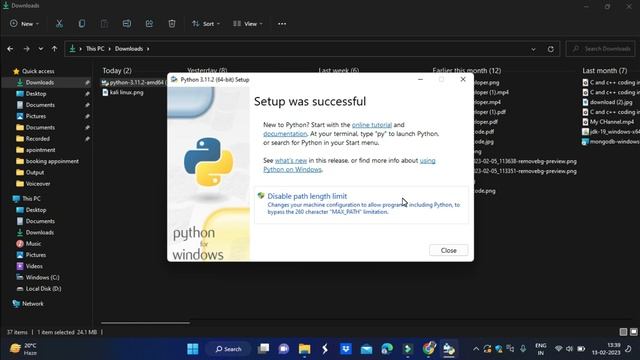Click the Copy icon in Explorer toolbar
This screenshot has height=360, width=640.
(x=82, y=24)
